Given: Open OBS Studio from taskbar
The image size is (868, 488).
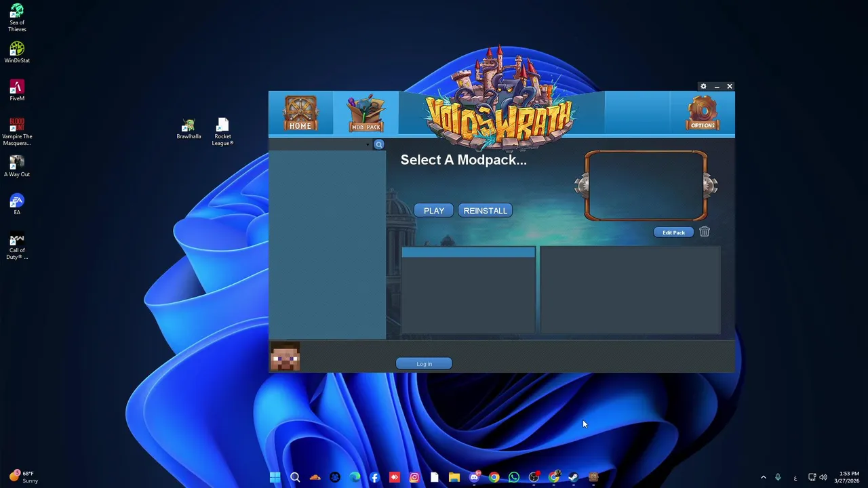Looking at the screenshot, I should [x=534, y=478].
